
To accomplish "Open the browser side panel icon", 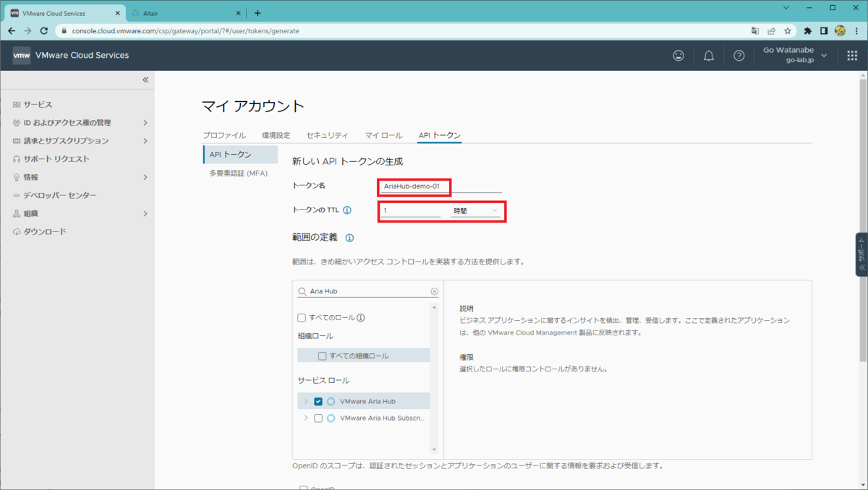I will pyautogui.click(x=824, y=31).
